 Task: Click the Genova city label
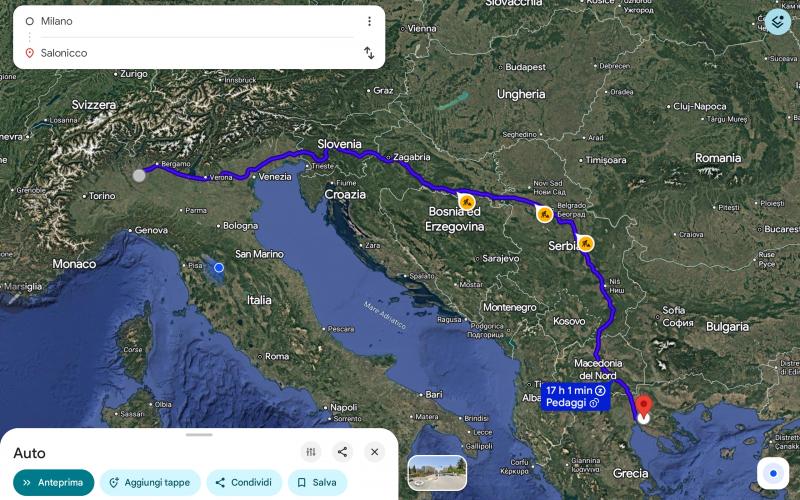point(151,230)
